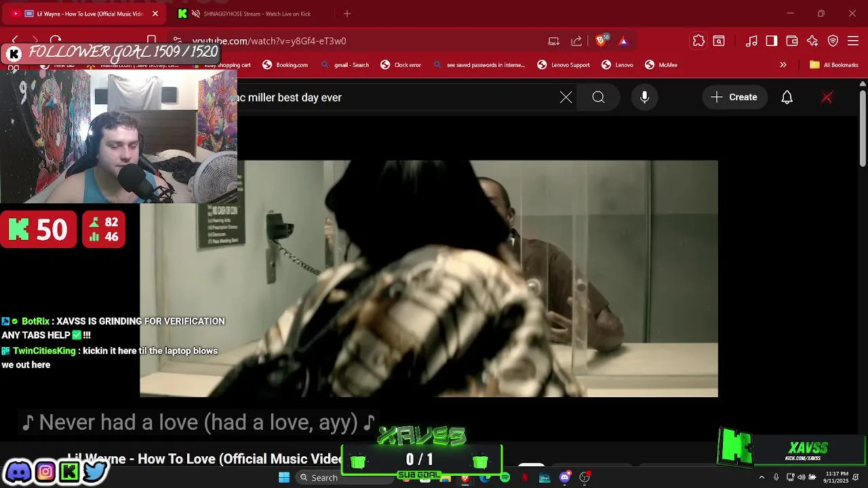
Task: Close the Lil Wayne YouTube tab
Action: pos(155,14)
